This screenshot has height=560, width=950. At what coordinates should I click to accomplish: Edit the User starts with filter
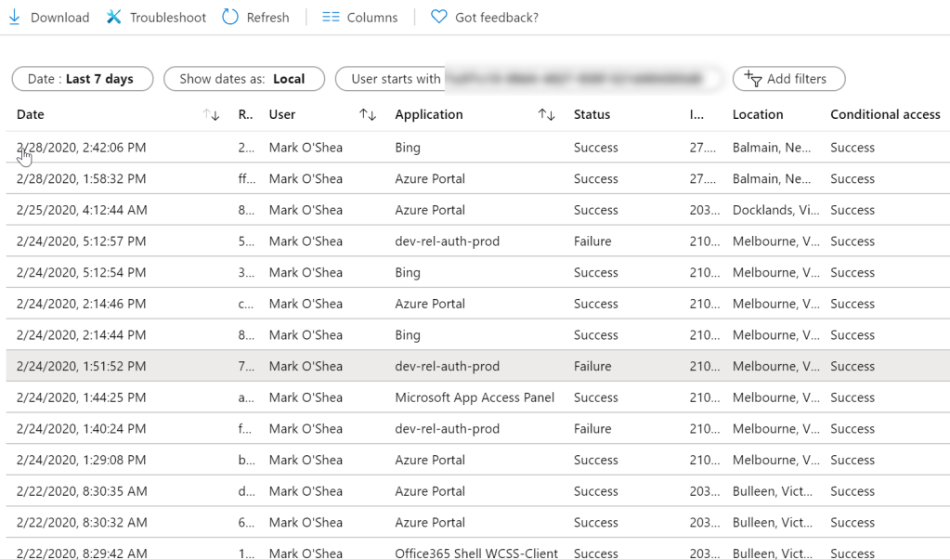[529, 79]
